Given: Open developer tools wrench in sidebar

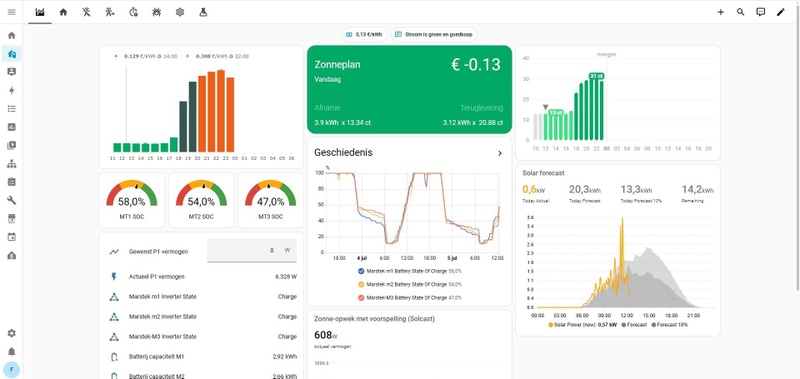Looking at the screenshot, I should coord(12,200).
